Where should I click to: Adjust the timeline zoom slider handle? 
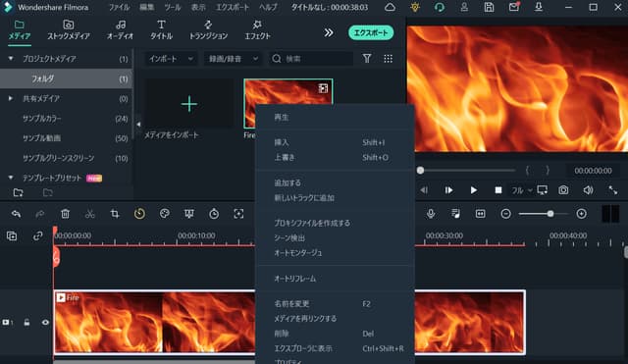point(550,214)
